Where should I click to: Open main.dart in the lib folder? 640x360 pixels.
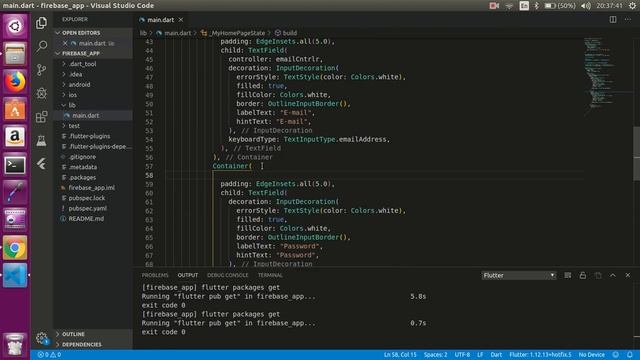tap(93, 116)
